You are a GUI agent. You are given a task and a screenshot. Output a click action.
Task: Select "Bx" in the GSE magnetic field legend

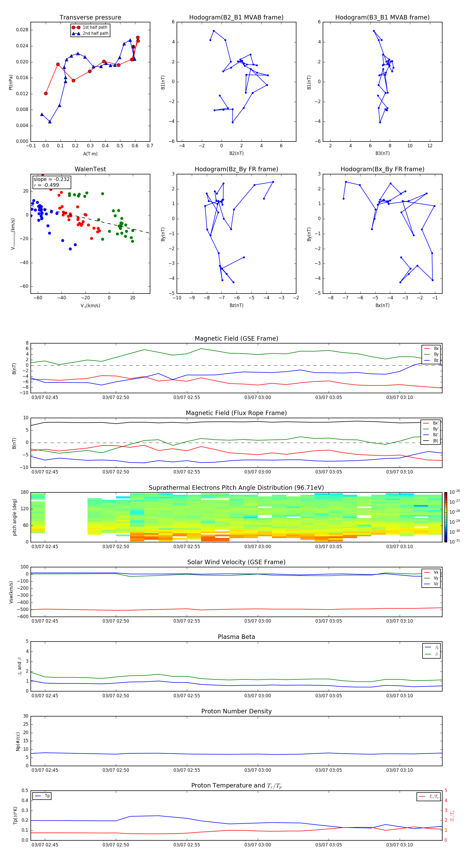[x=431, y=349]
